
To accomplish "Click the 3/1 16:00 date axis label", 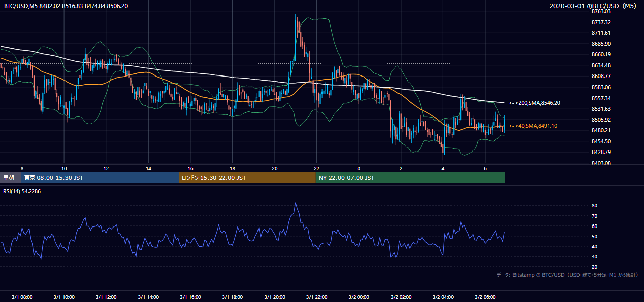I will point(190,297).
